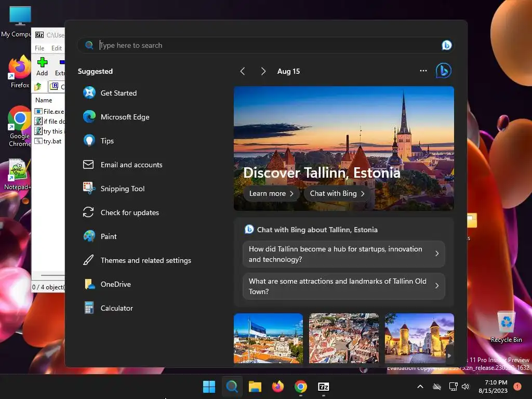Show hidden system tray icons
532x399 pixels.
tap(420, 387)
